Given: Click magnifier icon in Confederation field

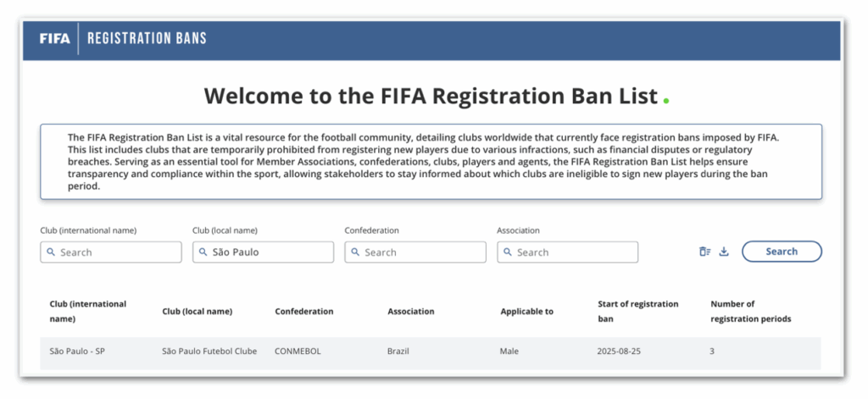Looking at the screenshot, I should click(356, 252).
